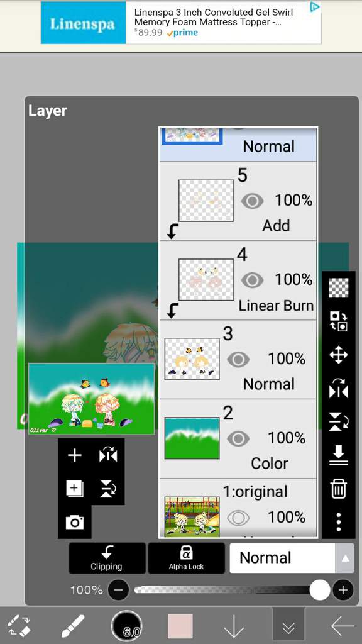Select layer 2 with Color blend mode
Image resolution: width=362 pixels, height=644 pixels.
tap(238, 438)
